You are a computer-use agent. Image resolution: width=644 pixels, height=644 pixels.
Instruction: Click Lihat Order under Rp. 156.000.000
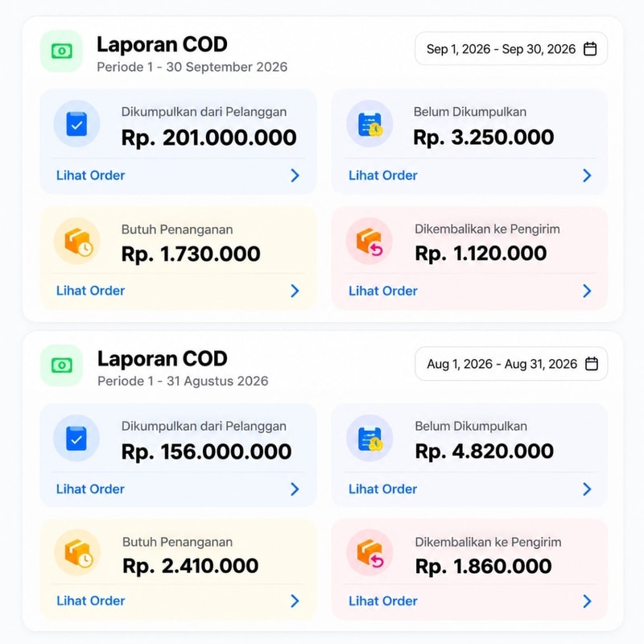[90, 489]
